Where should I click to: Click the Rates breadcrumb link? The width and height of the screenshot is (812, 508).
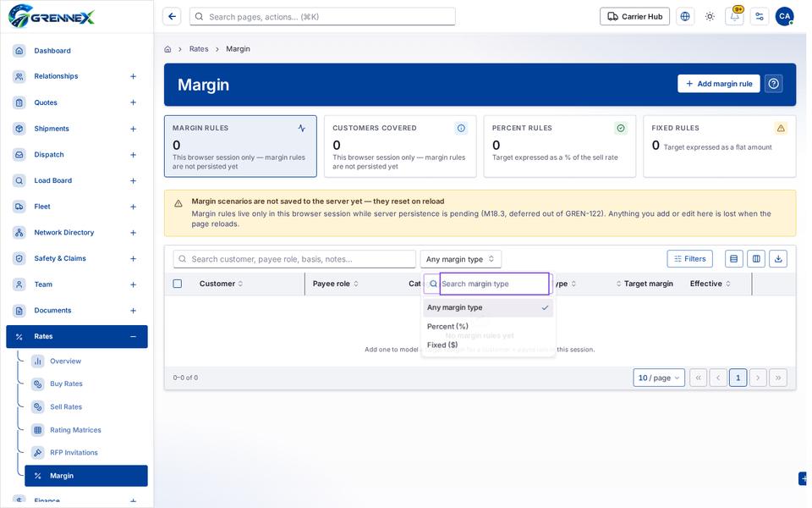point(199,49)
